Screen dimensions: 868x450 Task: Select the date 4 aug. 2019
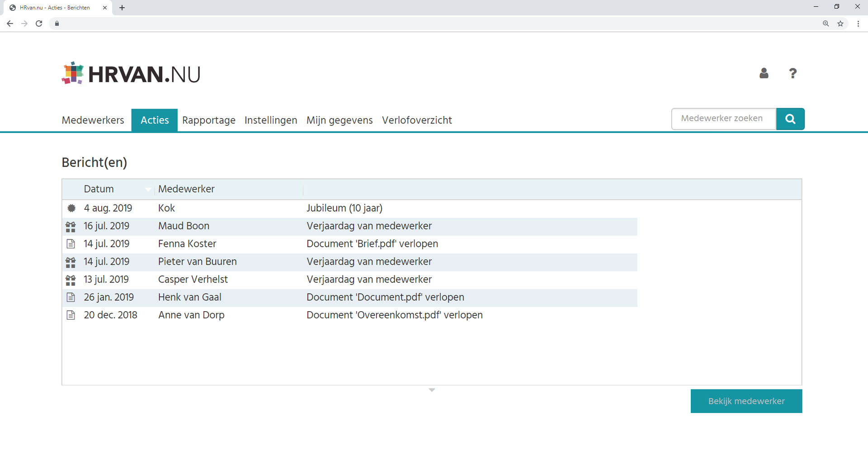coord(108,208)
